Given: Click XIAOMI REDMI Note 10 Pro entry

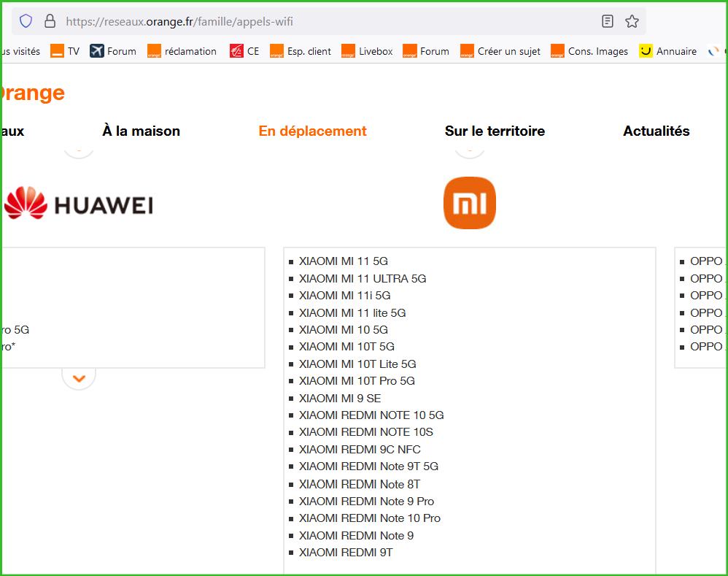Looking at the screenshot, I should 370,518.
